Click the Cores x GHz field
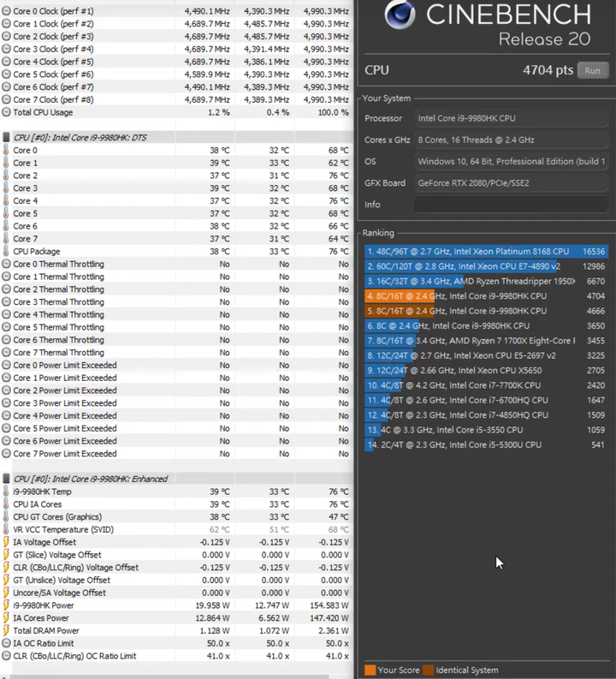This screenshot has height=679, width=616. tap(511, 140)
